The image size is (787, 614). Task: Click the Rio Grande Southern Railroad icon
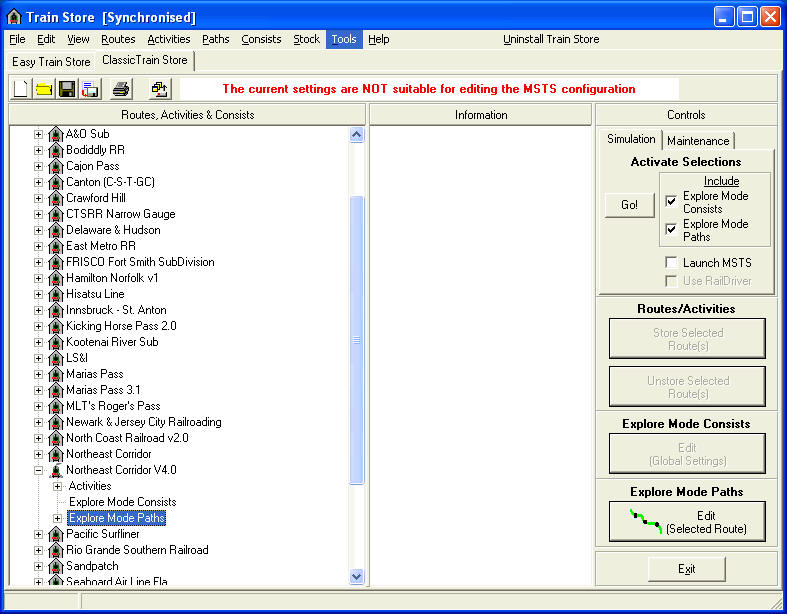pos(56,550)
